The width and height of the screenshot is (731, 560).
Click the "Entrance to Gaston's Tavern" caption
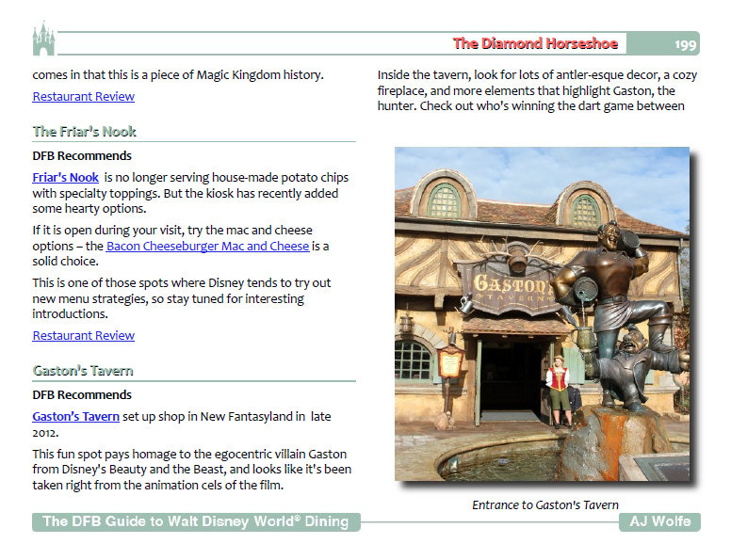click(x=544, y=504)
